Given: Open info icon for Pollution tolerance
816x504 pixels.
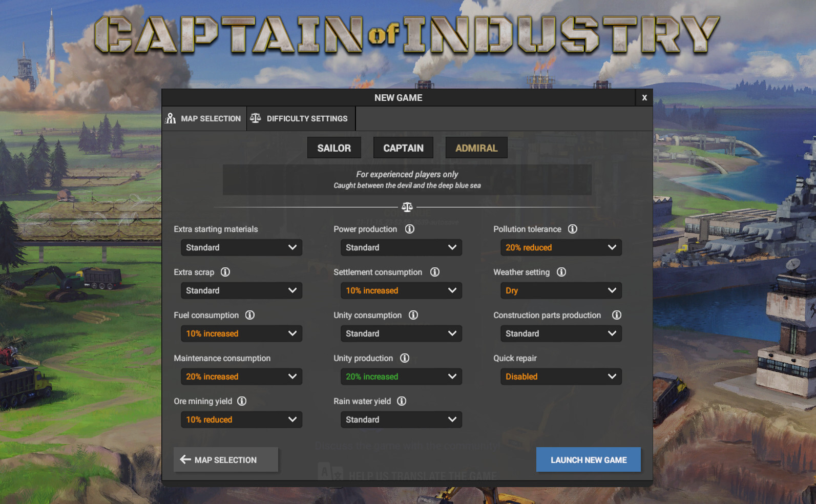Looking at the screenshot, I should pos(573,229).
